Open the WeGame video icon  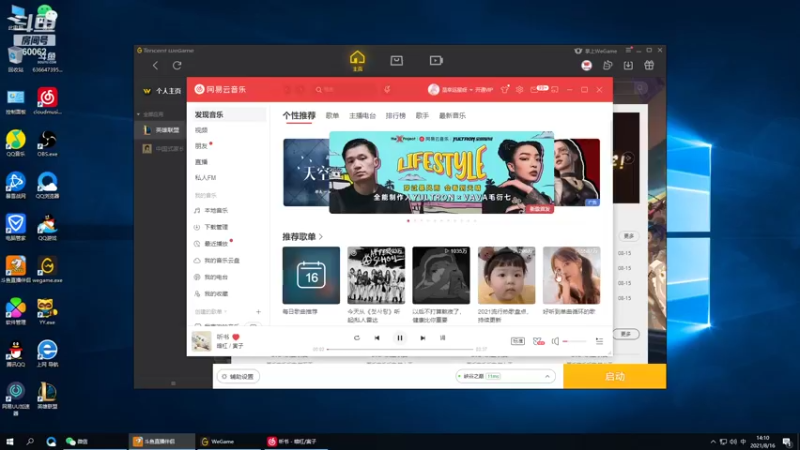(x=436, y=61)
